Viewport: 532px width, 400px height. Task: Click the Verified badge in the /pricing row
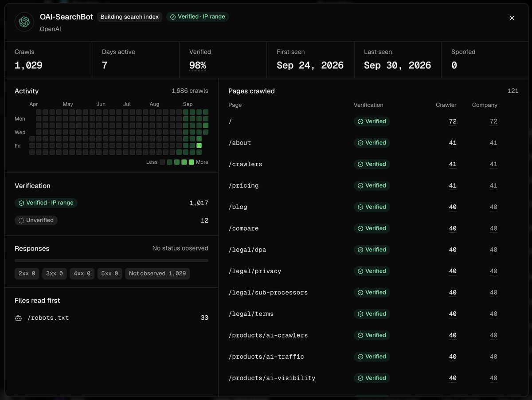(x=372, y=185)
